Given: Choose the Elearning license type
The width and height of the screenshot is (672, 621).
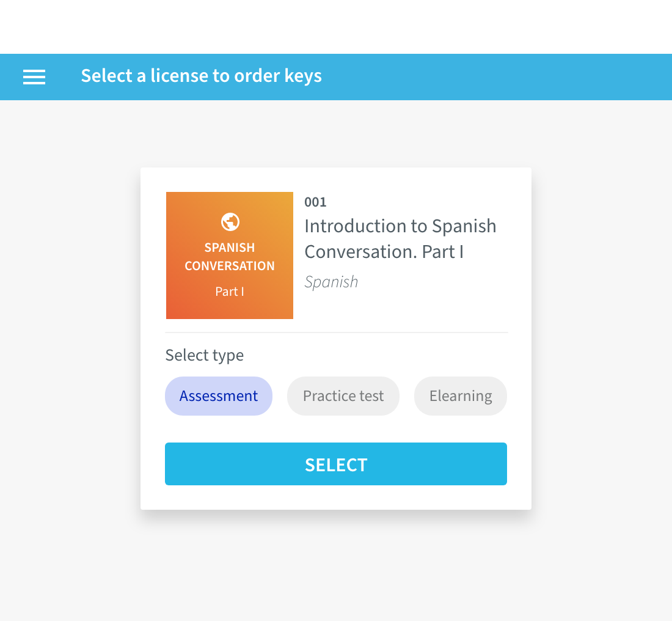Looking at the screenshot, I should point(460,396).
